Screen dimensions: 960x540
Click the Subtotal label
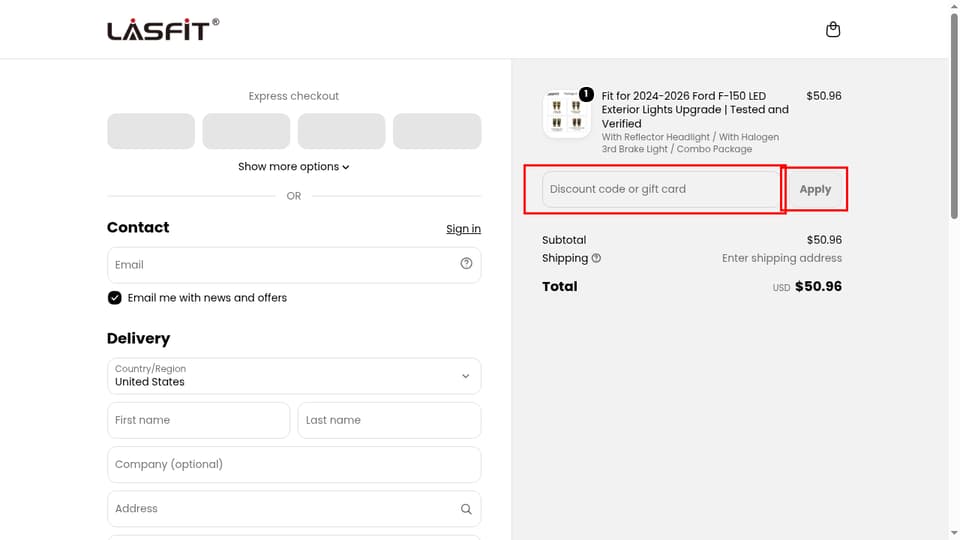(564, 240)
